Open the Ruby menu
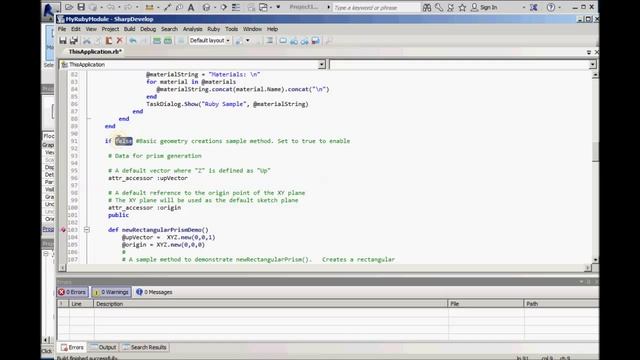This screenshot has width=640, height=360. tap(213, 29)
